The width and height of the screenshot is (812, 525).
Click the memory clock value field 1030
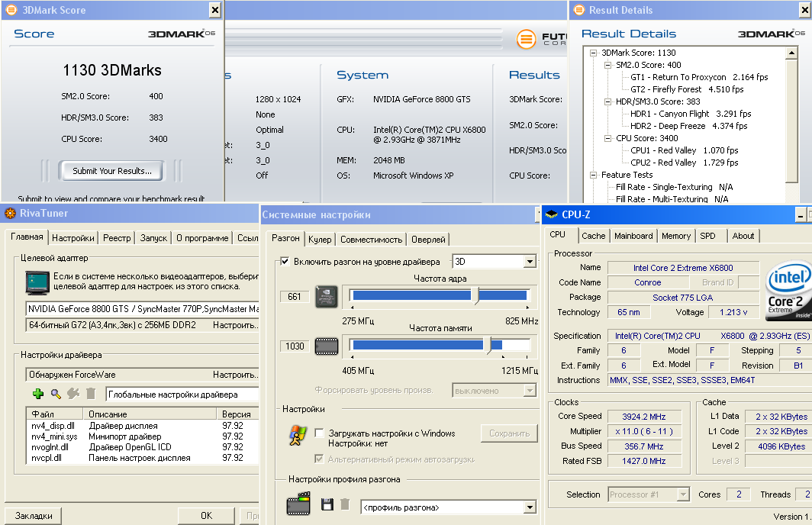(x=294, y=346)
